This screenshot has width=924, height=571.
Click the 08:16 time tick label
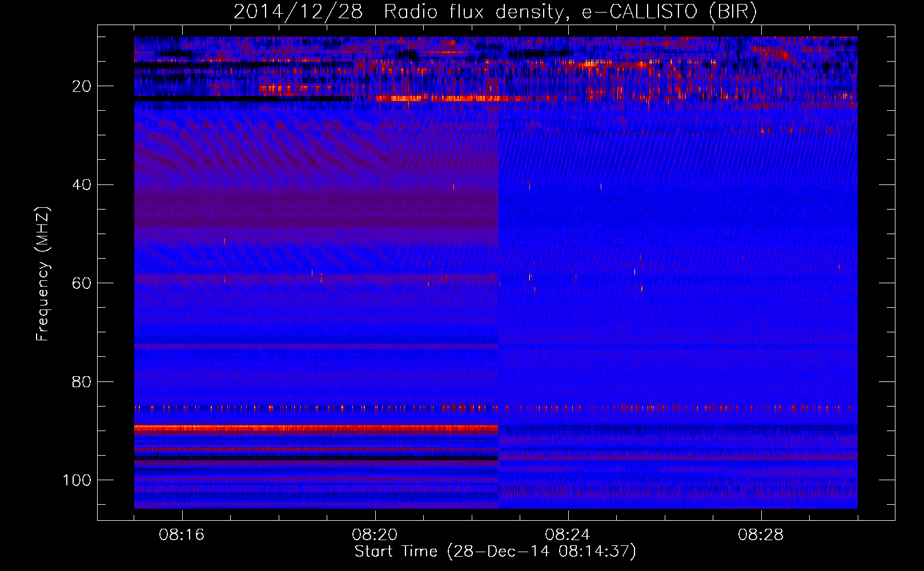(x=182, y=535)
